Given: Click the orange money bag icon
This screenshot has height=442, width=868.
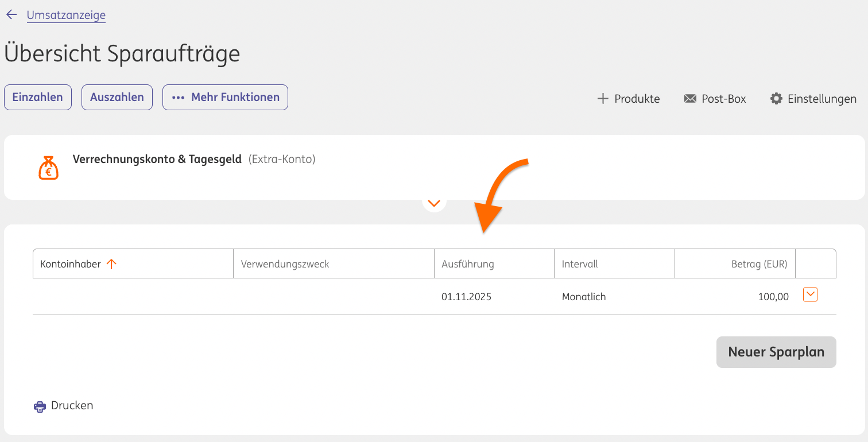Looking at the screenshot, I should pyautogui.click(x=48, y=168).
